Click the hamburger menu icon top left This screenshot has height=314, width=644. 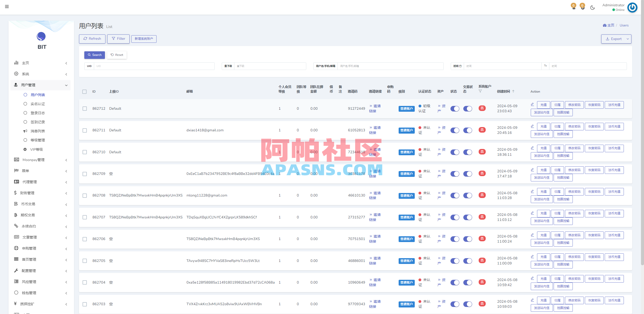[x=7, y=7]
